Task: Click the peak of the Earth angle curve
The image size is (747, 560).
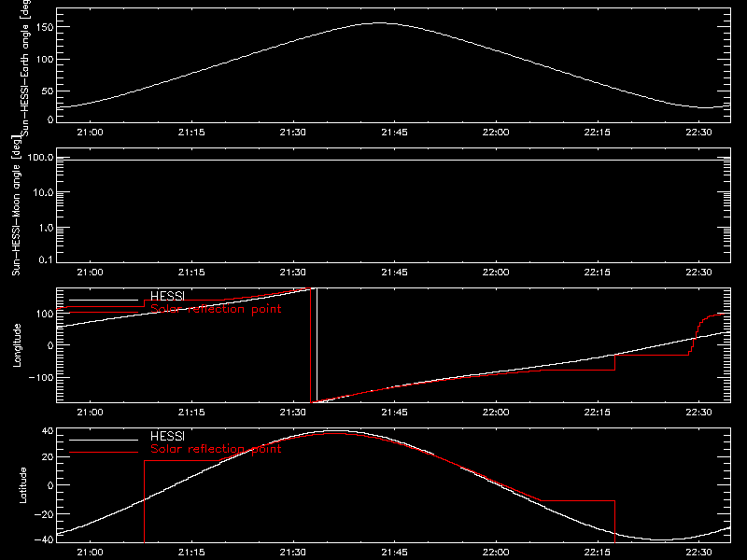Action: [x=380, y=22]
